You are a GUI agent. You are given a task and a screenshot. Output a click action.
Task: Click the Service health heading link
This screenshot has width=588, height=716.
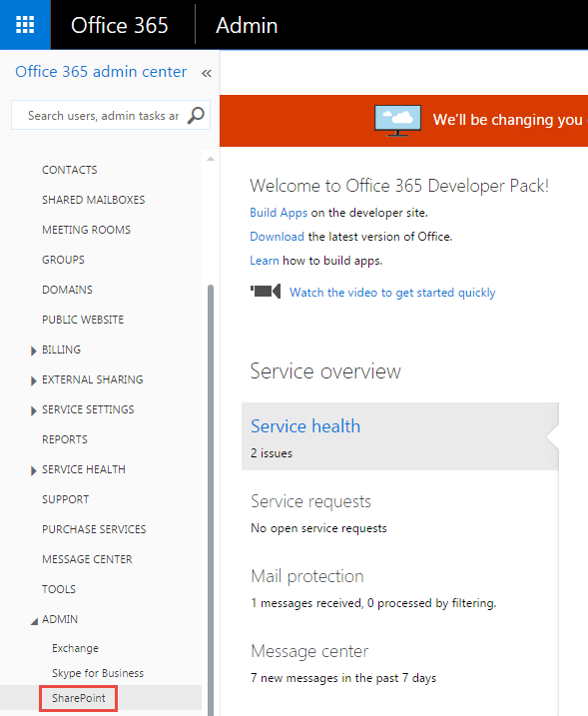305,426
